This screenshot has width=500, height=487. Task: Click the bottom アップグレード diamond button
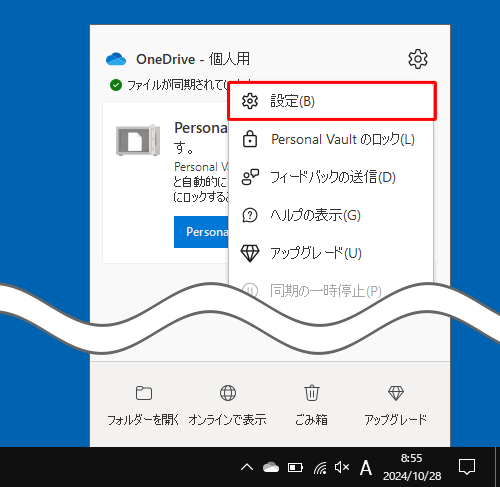click(396, 406)
